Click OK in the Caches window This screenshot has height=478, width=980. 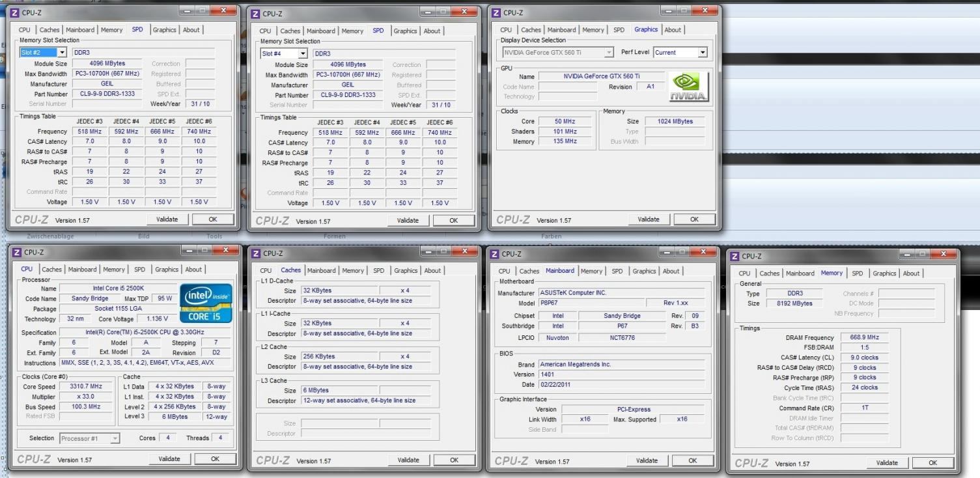pyautogui.click(x=455, y=460)
